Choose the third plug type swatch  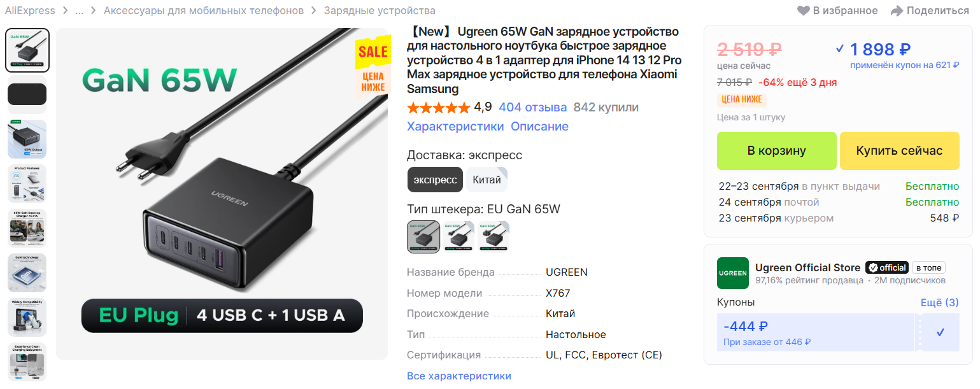[x=494, y=236]
